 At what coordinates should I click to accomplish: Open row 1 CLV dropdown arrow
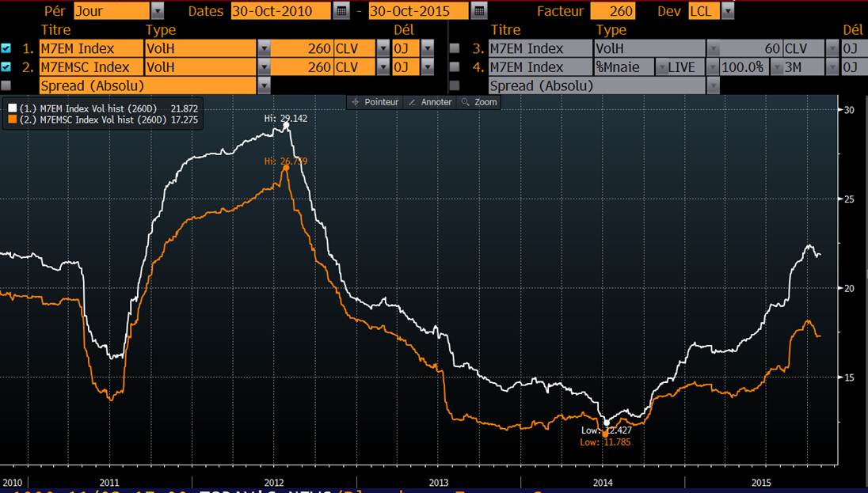point(383,49)
